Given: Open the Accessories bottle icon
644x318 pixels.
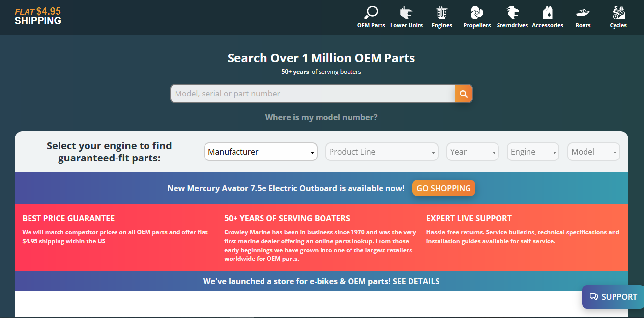Looking at the screenshot, I should tap(548, 12).
